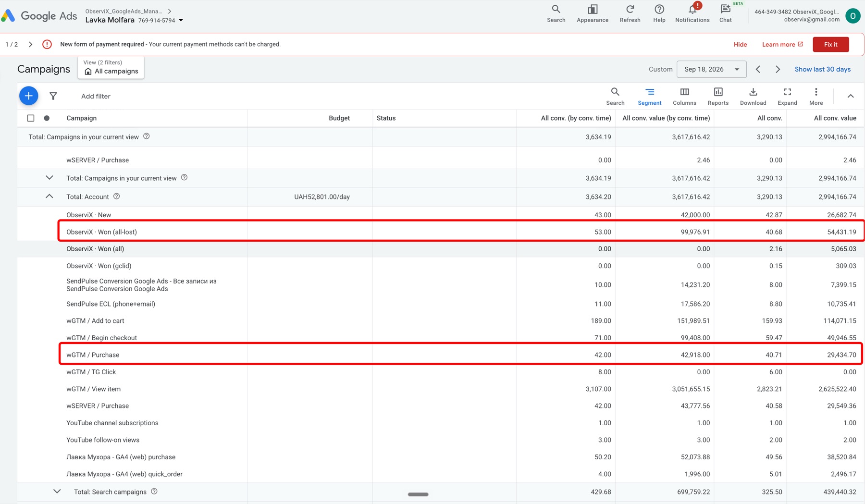Click the filter funnel icon
865x504 pixels.
pos(53,96)
